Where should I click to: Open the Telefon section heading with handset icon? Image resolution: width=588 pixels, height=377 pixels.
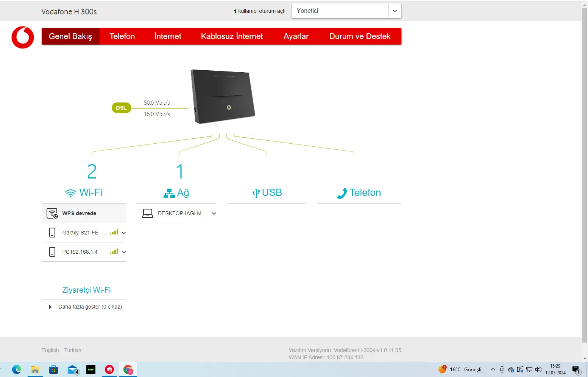359,193
